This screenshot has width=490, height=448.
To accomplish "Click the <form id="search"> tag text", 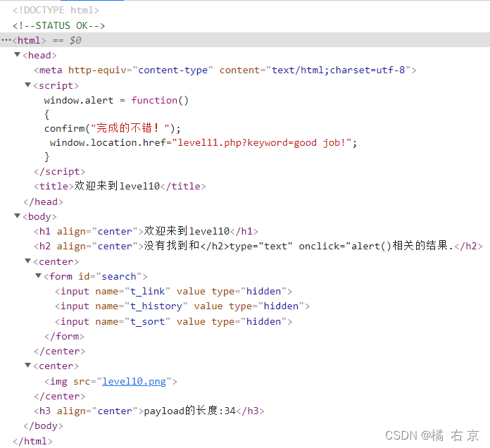I will tap(96, 276).
